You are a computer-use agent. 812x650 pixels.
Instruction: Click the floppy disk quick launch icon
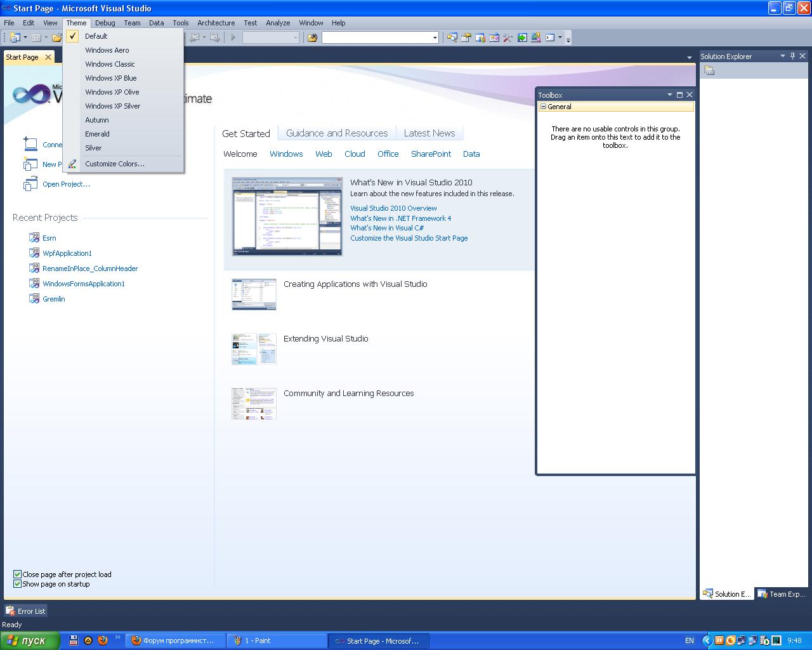74,640
